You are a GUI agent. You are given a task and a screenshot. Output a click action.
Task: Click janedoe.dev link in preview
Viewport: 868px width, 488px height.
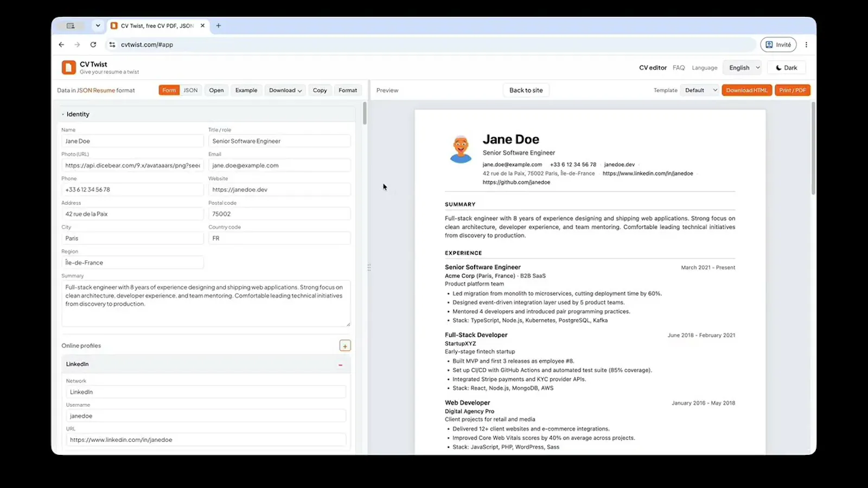(x=619, y=165)
